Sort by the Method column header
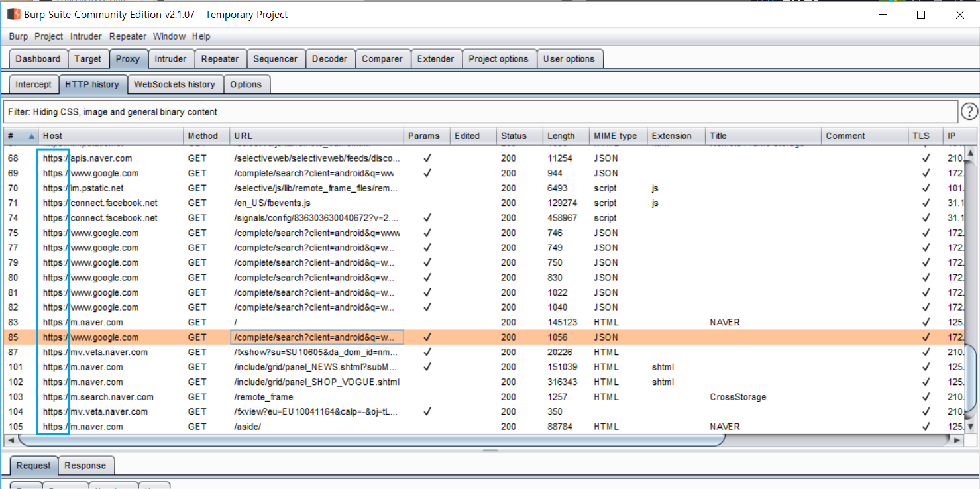Screen dimensions: 980x489 point(206,136)
